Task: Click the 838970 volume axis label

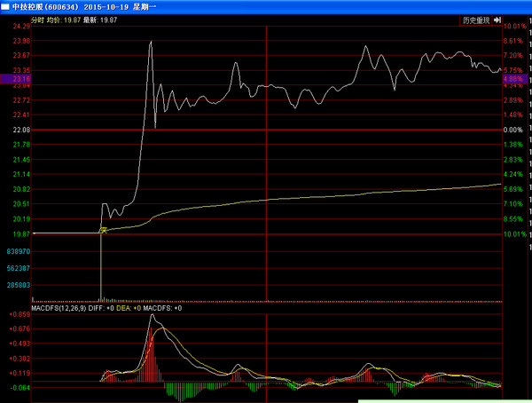Action: tap(19, 251)
